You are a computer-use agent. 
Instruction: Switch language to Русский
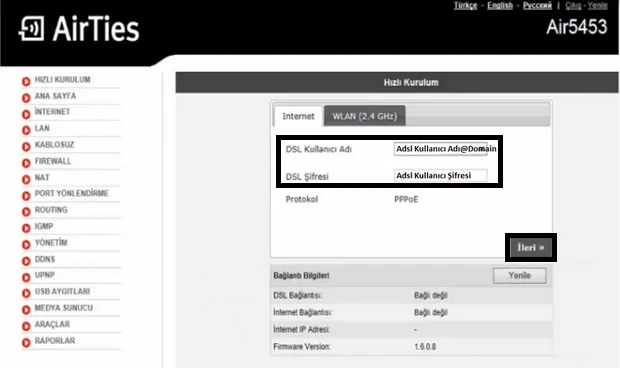tap(537, 5)
